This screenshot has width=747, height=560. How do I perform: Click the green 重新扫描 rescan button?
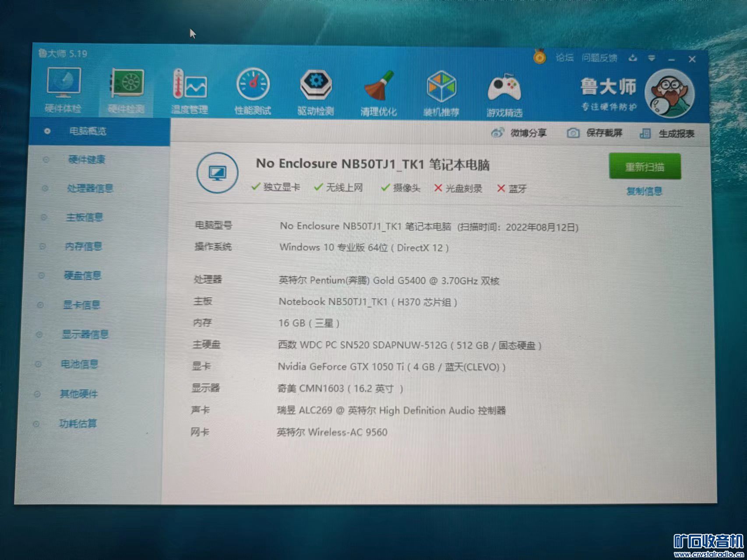click(x=645, y=166)
